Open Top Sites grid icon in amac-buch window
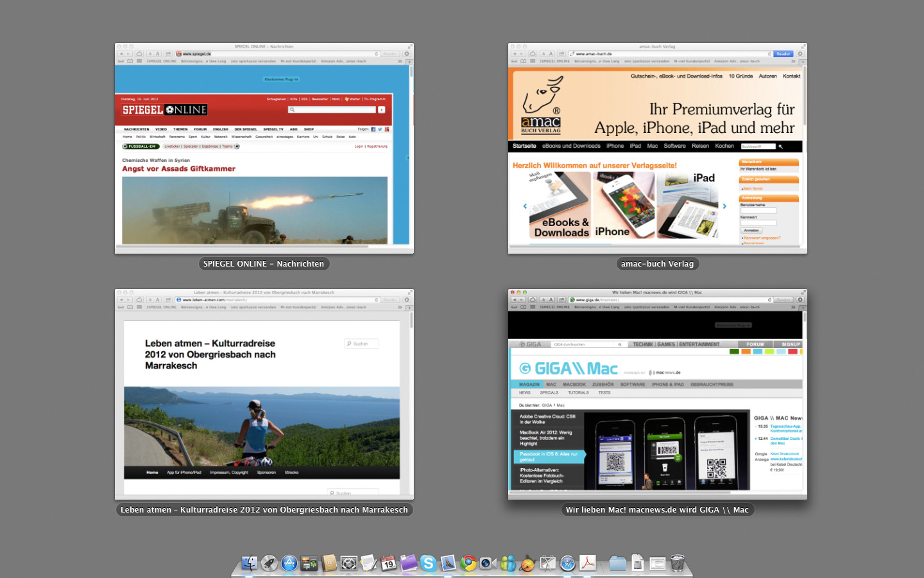The height and width of the screenshot is (578, 924). click(x=533, y=61)
